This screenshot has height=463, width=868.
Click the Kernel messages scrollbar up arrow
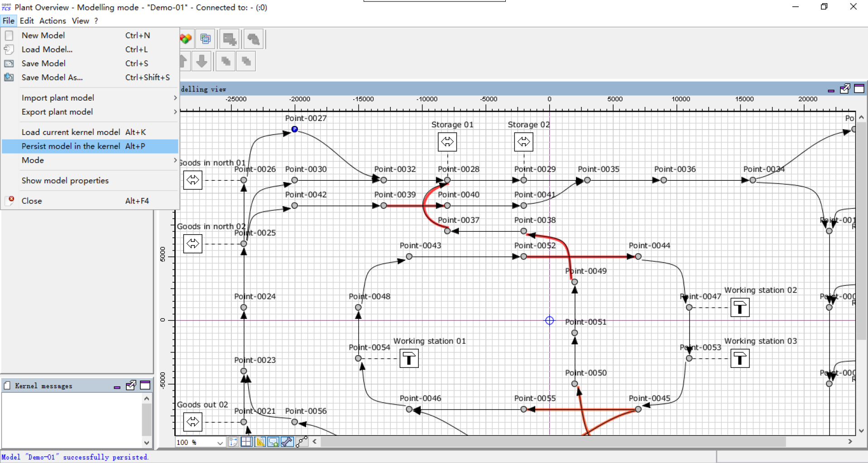pos(147,398)
